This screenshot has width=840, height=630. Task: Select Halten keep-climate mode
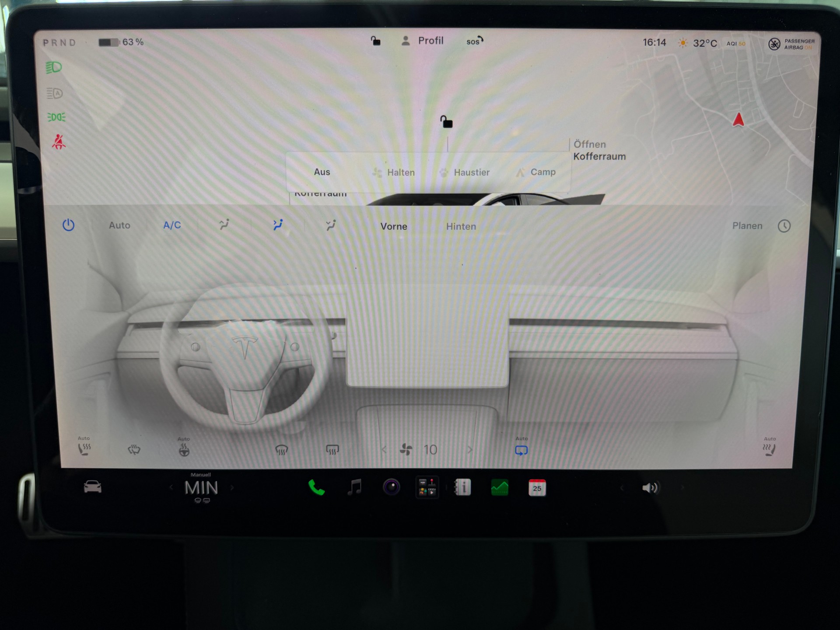point(393,172)
